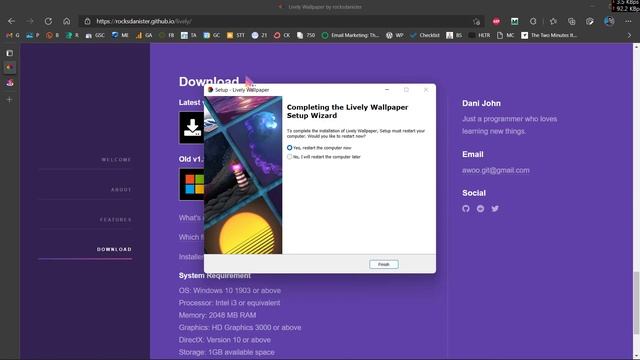Click the Finish button in the setup wizard
Image resolution: width=640 pixels, height=360 pixels.
click(x=384, y=264)
